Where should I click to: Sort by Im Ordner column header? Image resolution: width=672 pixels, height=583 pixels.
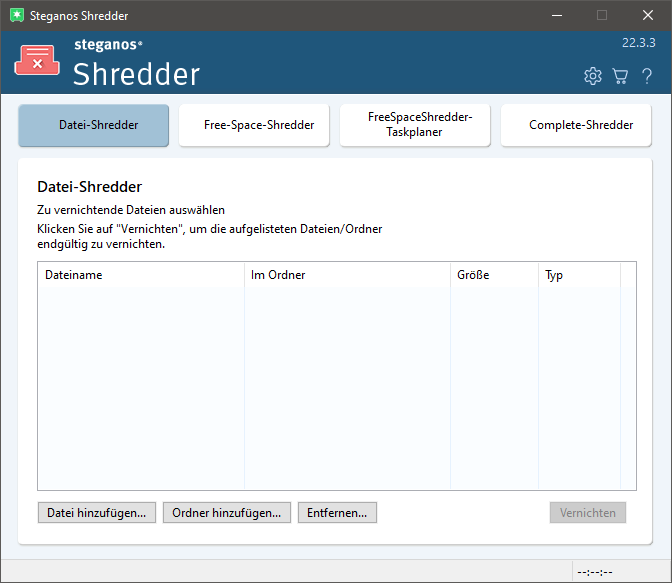[347, 275]
